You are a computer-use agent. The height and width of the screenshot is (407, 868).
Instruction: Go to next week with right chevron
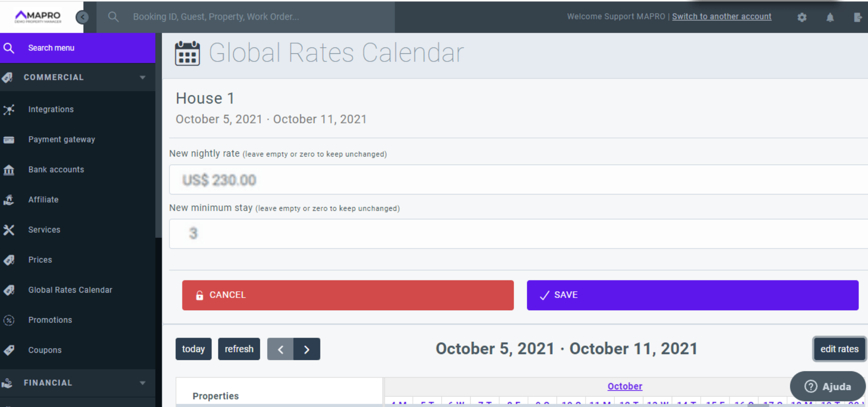click(x=307, y=349)
